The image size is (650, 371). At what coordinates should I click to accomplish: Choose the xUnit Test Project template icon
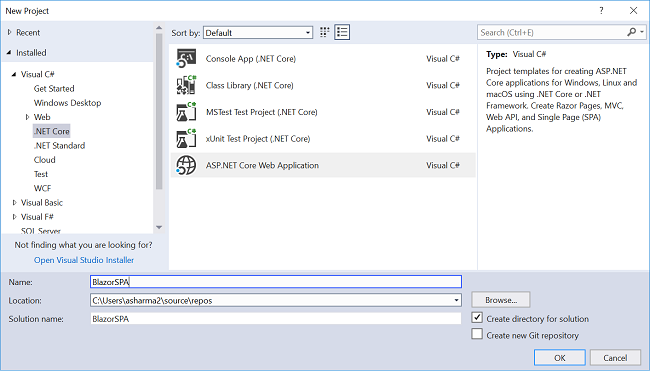click(186, 138)
